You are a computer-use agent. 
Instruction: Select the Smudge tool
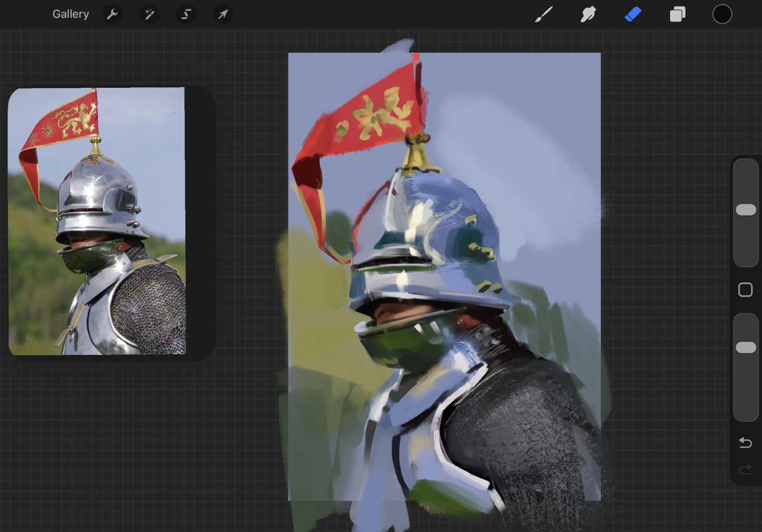coord(588,14)
